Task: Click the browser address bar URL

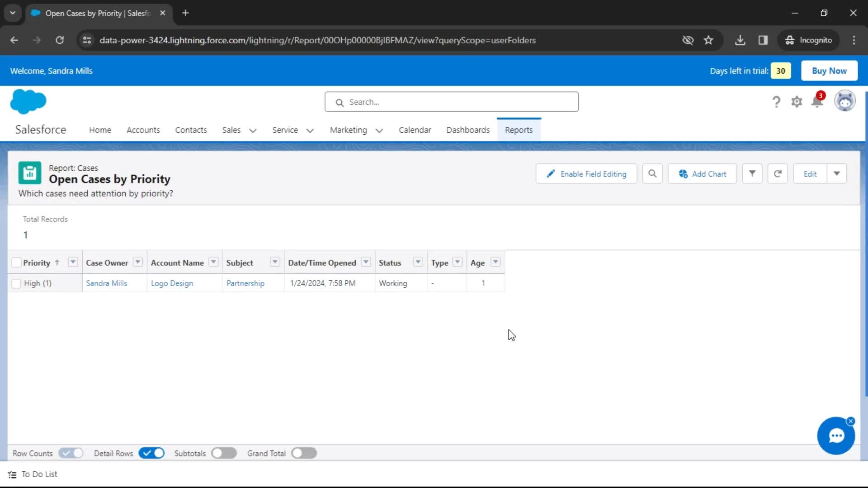Action: (x=318, y=40)
